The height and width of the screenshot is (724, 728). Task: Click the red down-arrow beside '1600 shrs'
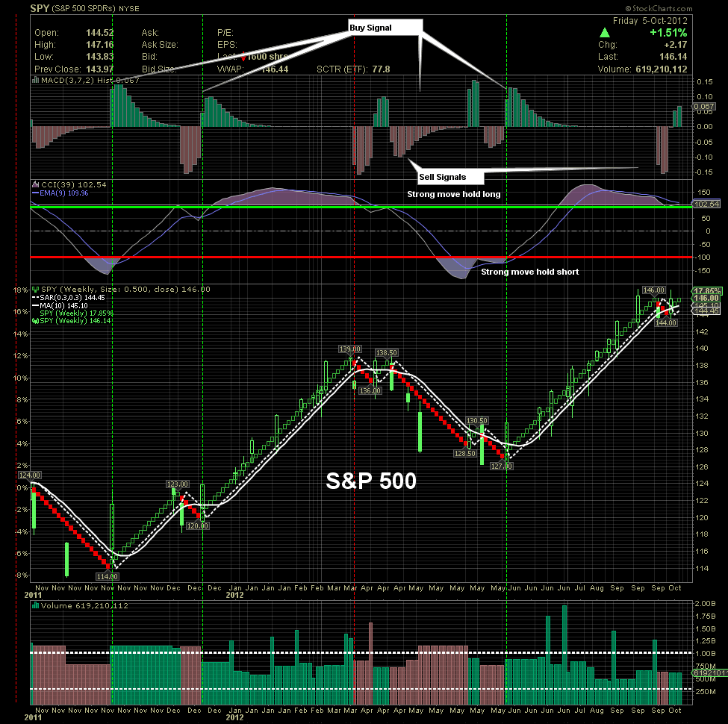pos(243,57)
